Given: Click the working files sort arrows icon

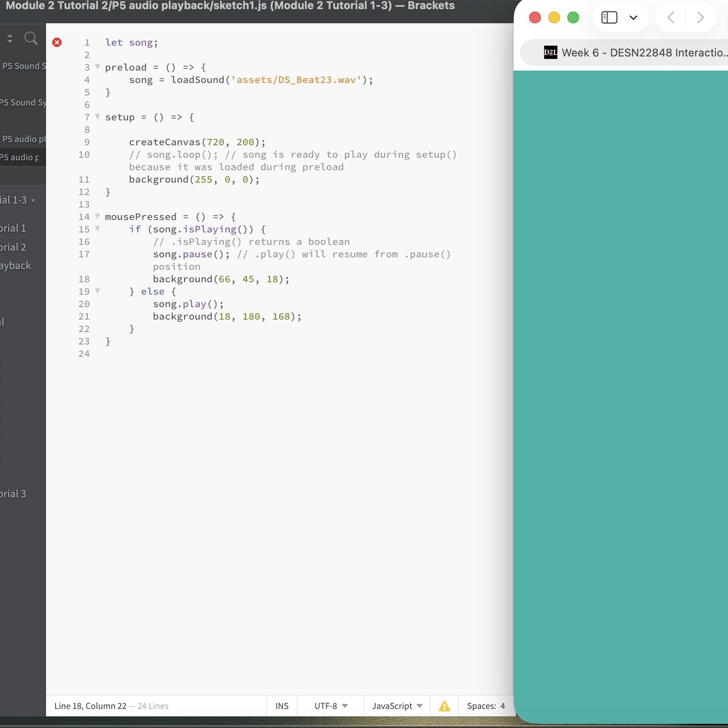Looking at the screenshot, I should click(10, 39).
